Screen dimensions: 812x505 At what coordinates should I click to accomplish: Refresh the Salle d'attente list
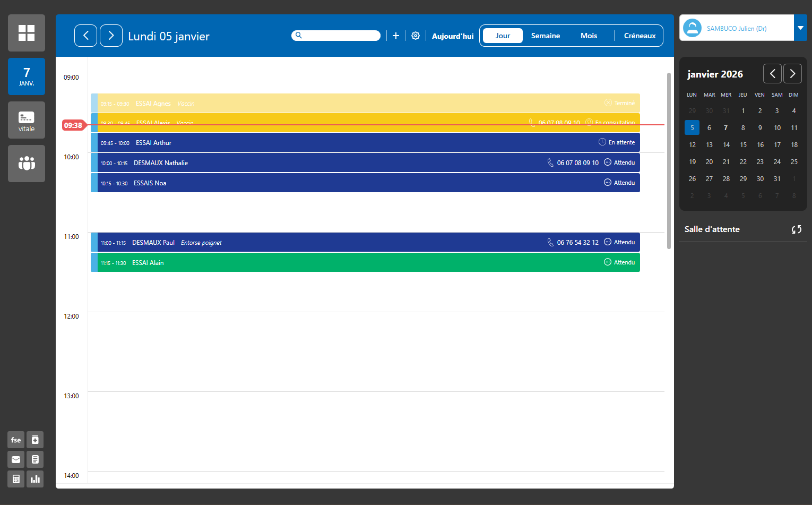click(796, 229)
